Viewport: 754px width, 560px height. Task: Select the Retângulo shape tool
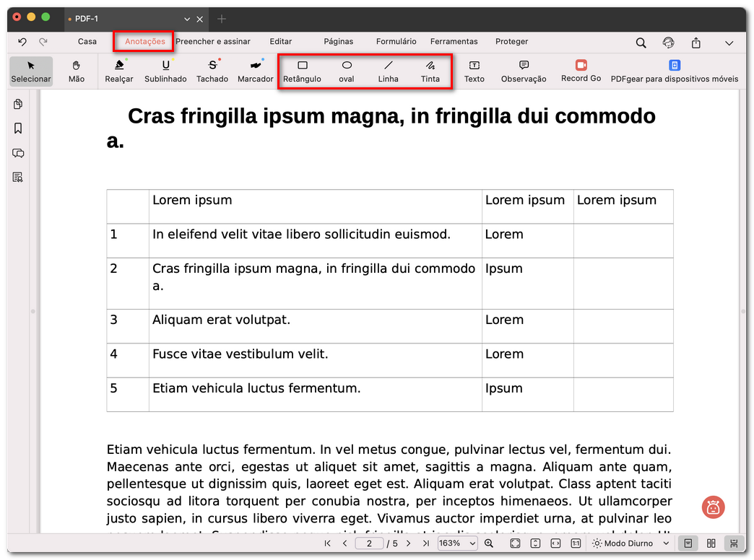pyautogui.click(x=302, y=71)
